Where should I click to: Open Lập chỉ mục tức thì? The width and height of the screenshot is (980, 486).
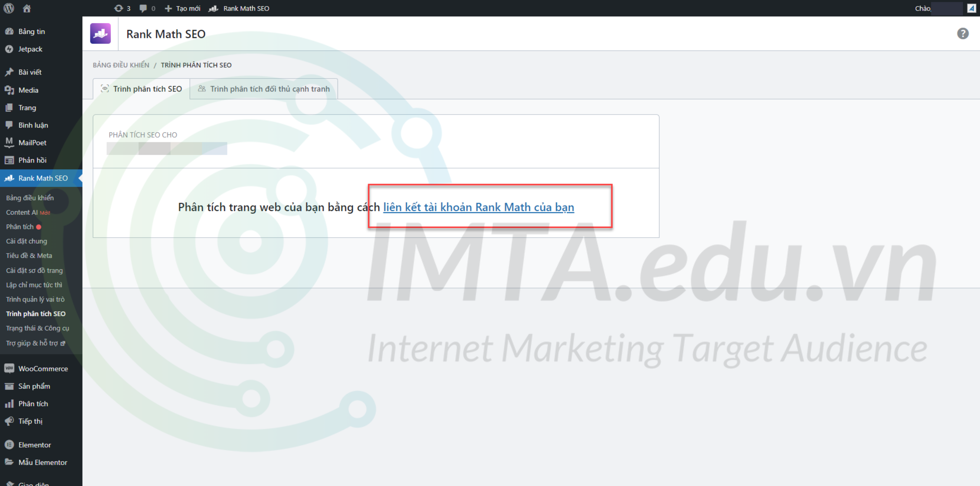point(34,285)
